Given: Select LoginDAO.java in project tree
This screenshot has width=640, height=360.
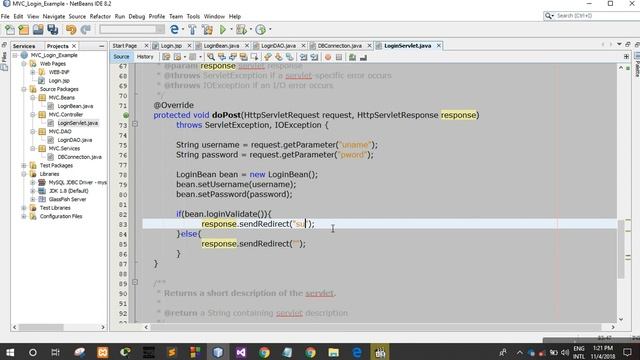Looking at the screenshot, I should (74, 140).
